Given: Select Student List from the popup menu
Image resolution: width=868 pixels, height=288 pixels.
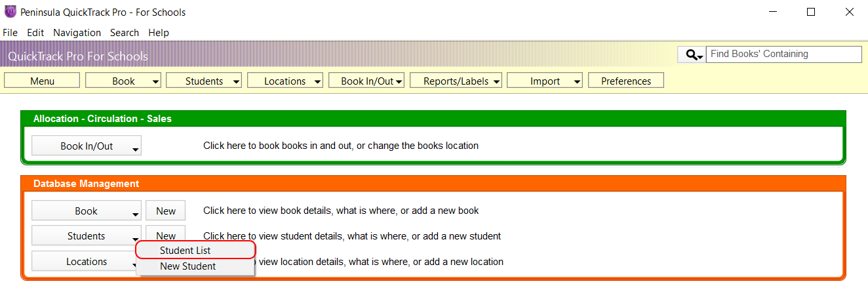Looking at the screenshot, I should tap(195, 250).
